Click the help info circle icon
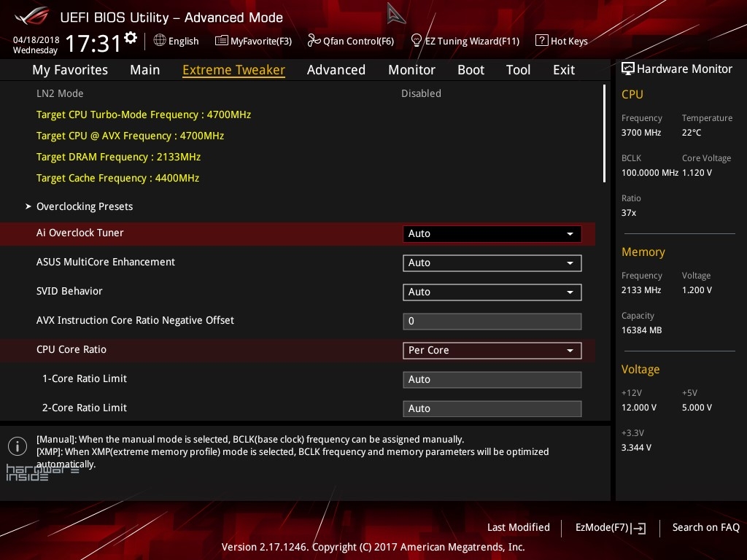 pos(18,446)
